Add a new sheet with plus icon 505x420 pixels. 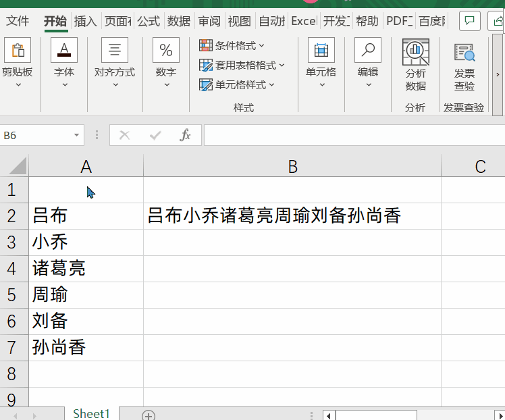coord(148,415)
